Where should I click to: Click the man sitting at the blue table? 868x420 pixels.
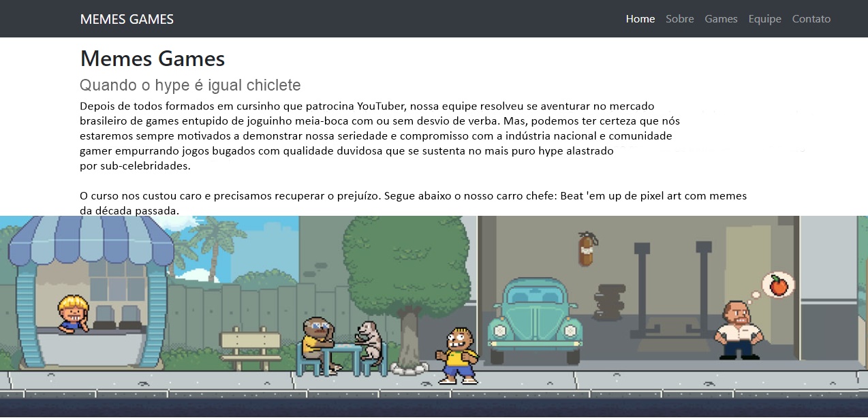tap(320, 344)
